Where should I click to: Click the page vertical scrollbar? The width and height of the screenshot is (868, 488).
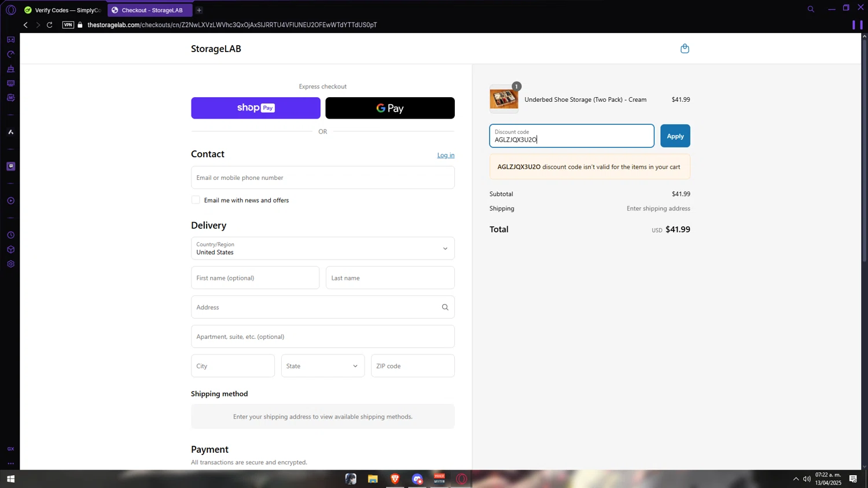point(865,150)
